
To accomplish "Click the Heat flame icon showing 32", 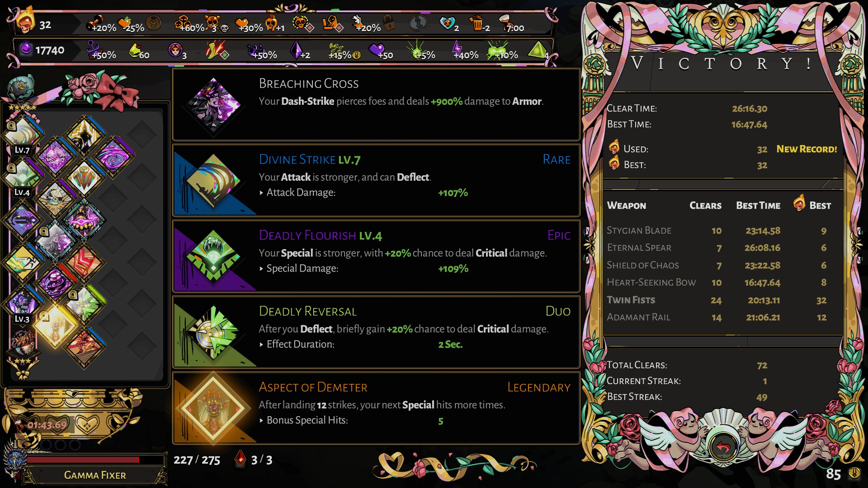I will pyautogui.click(x=25, y=23).
